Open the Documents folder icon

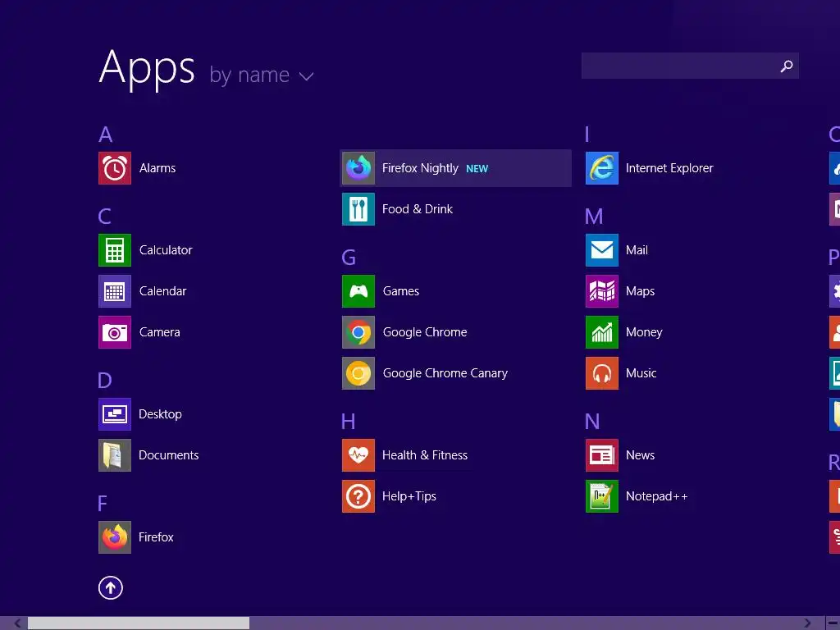pyautogui.click(x=115, y=455)
